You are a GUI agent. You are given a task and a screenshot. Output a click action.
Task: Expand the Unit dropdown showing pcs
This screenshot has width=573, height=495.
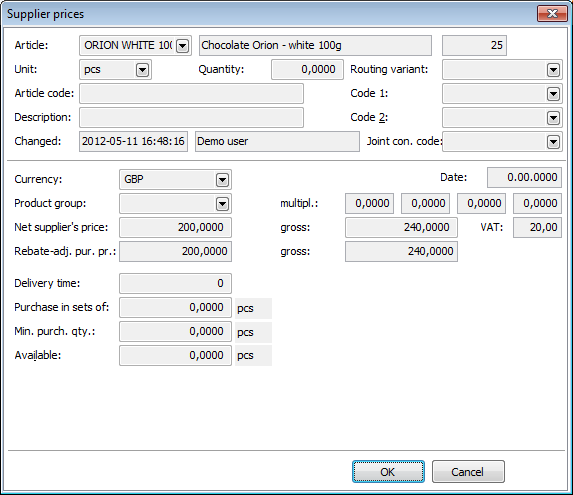point(142,70)
